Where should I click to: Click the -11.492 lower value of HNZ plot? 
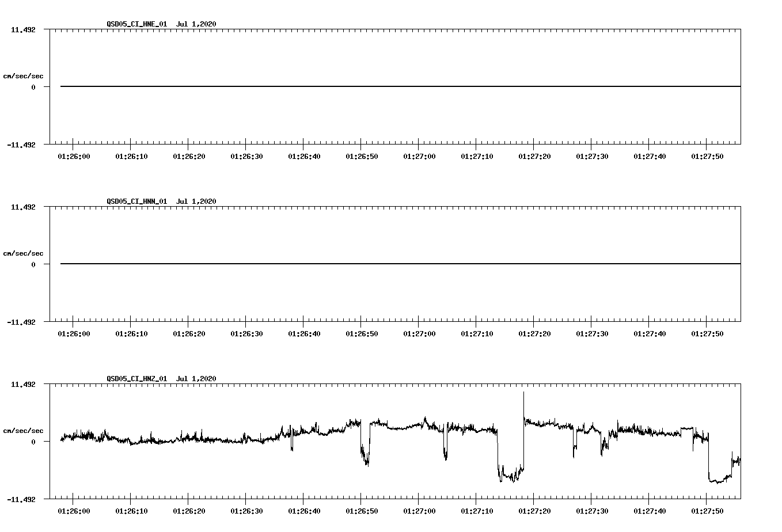21,499
